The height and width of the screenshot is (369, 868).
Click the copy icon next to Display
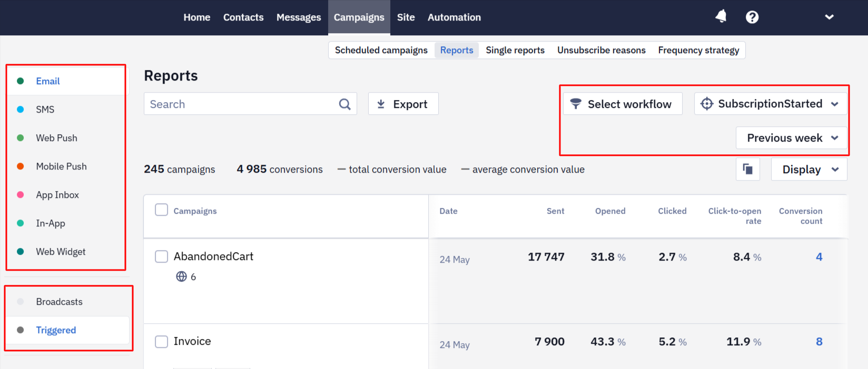pyautogui.click(x=747, y=169)
